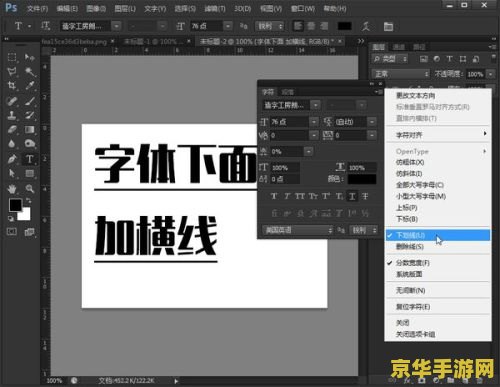
Task: Toggle Underline button in Character panel
Action: (352, 196)
